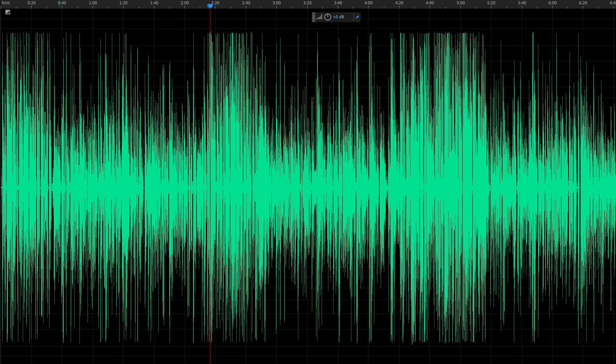Click the 3:40 mark on time ruler

(338, 3)
